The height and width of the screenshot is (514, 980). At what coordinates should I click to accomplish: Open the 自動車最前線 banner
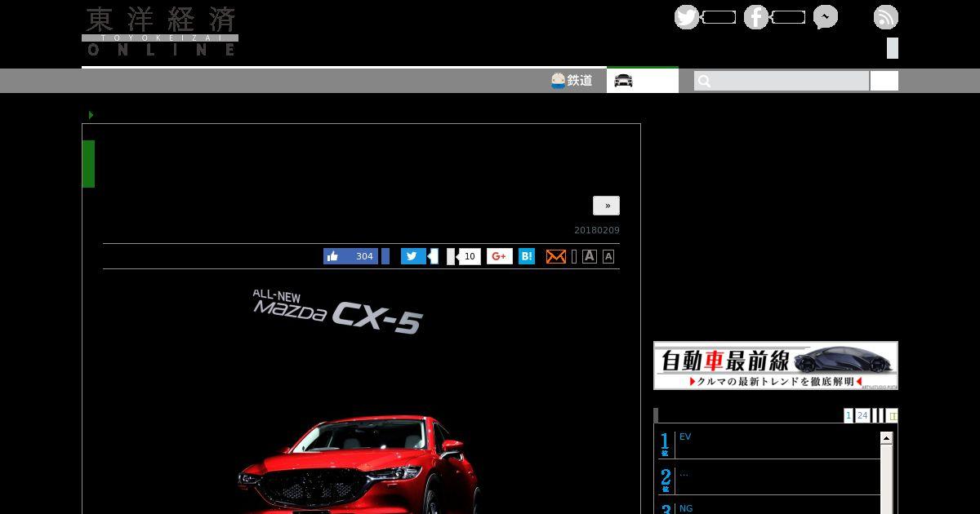pos(776,366)
